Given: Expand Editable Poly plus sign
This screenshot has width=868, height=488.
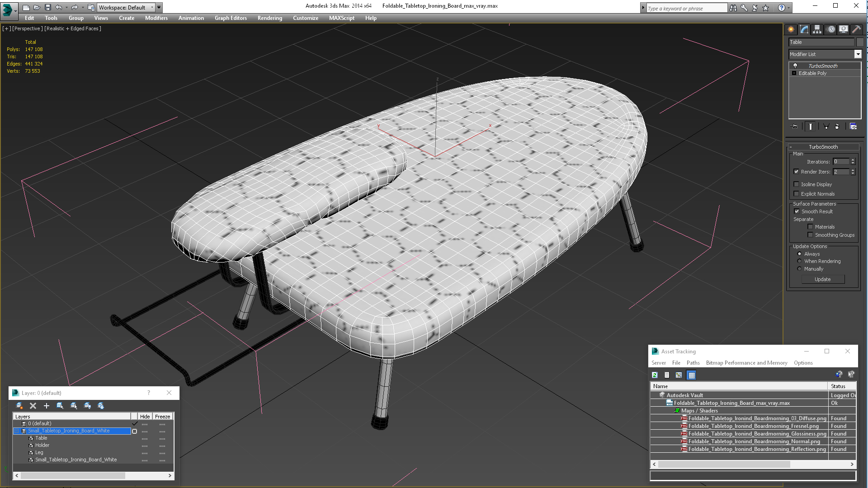Looking at the screenshot, I should click(794, 73).
